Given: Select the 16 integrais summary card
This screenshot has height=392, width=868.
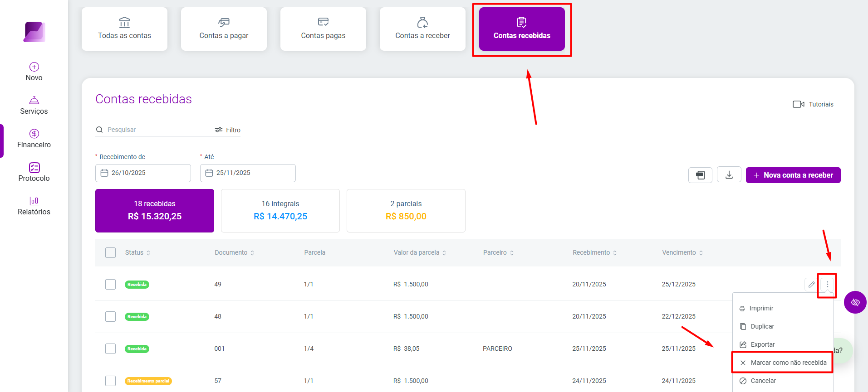Looking at the screenshot, I should [280, 211].
